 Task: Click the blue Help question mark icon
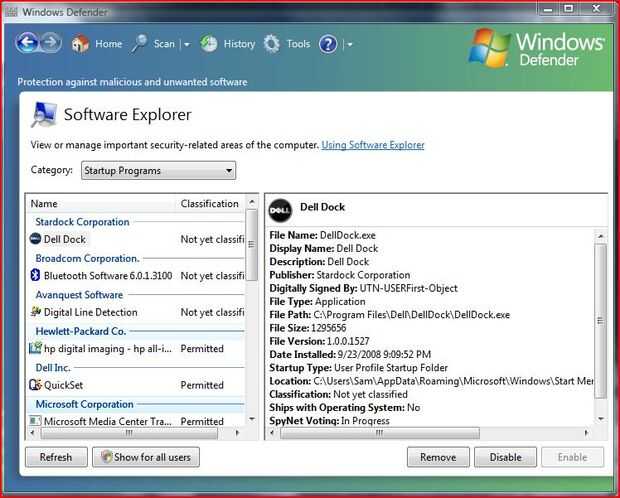click(328, 44)
